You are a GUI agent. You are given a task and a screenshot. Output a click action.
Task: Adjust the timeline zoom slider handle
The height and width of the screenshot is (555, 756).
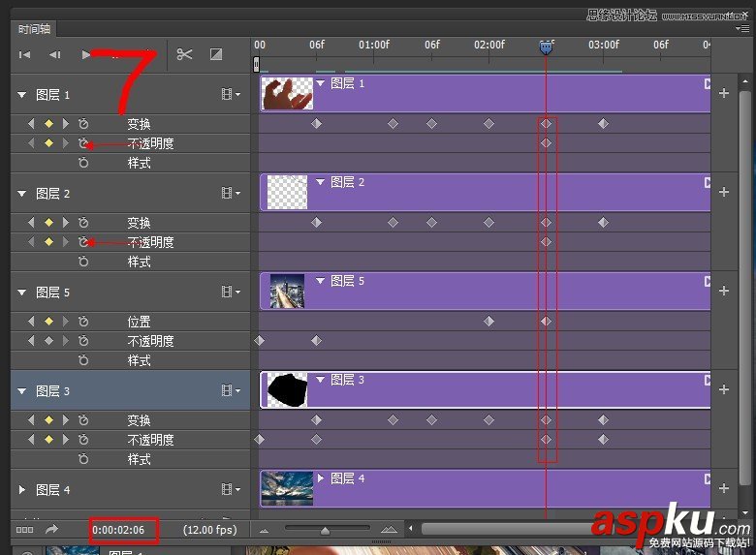pyautogui.click(x=325, y=531)
